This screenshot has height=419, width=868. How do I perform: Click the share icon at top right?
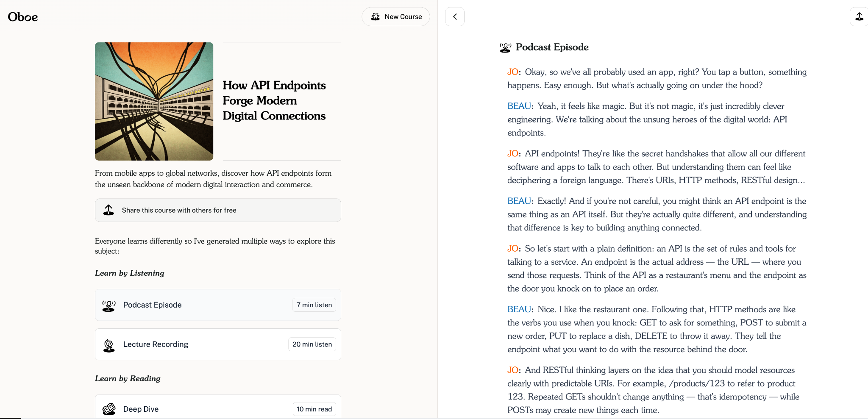tap(859, 17)
